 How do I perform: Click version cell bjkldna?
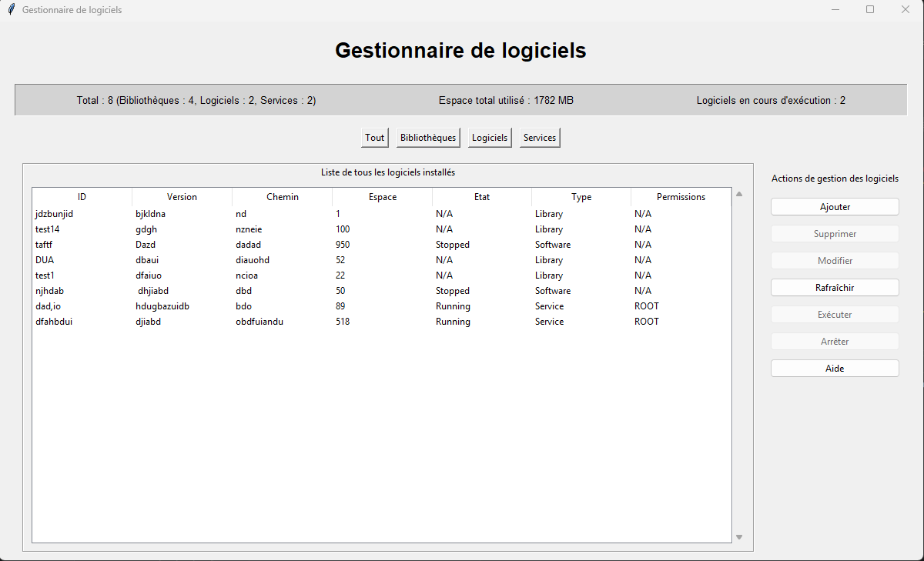pyautogui.click(x=150, y=214)
